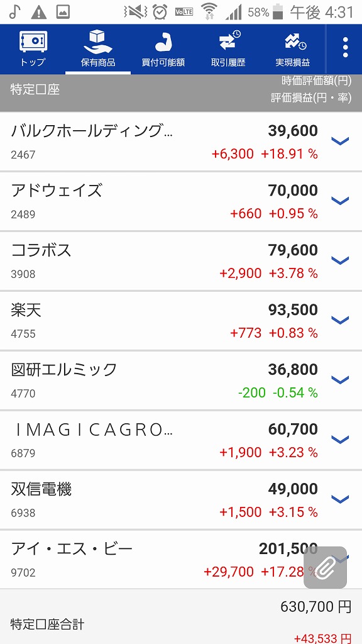This screenshot has height=644, width=362.
Task: Expand コラボス row chevron
Action: point(340,260)
